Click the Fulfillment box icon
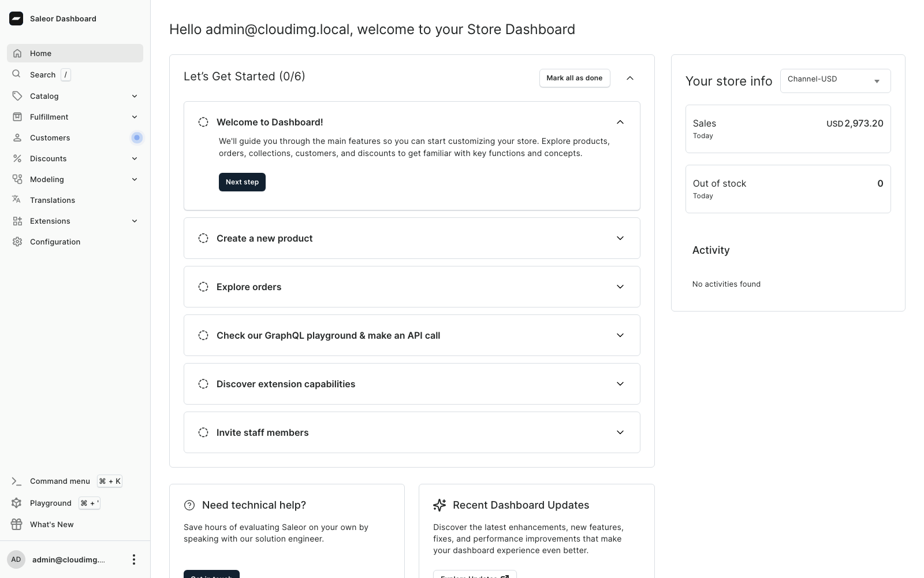Image resolution: width=924 pixels, height=578 pixels. [17, 117]
